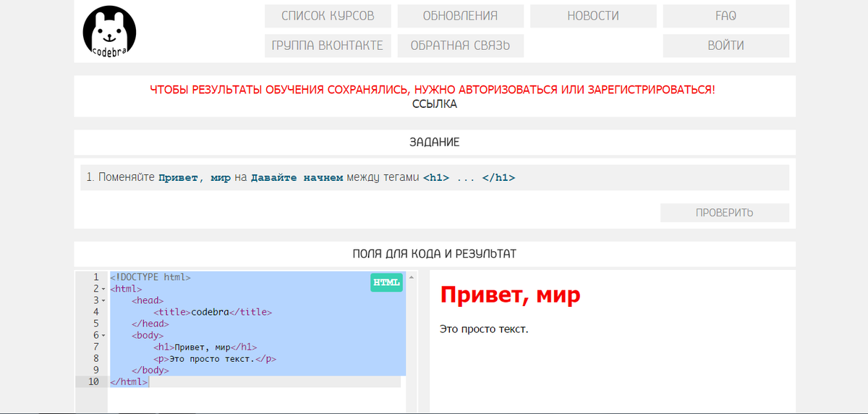868x414 pixels.
Task: Open ОБНОВЛЕНИЯ menu item
Action: coord(460,16)
